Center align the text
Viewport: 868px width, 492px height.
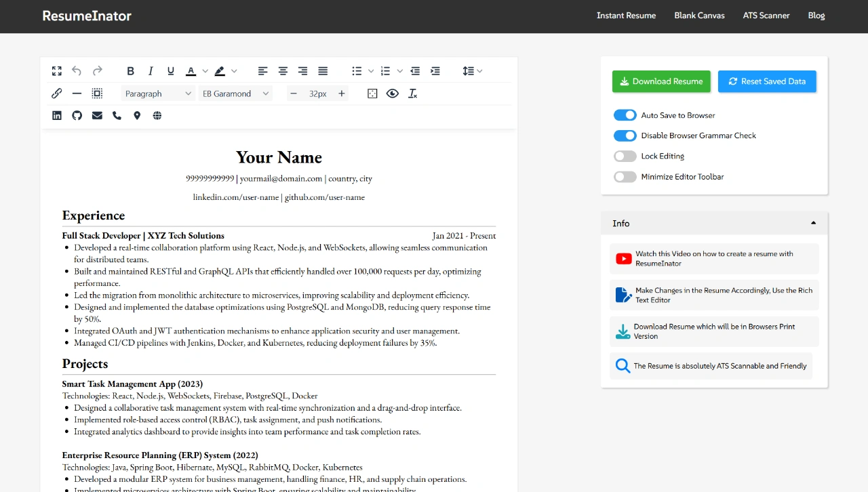(x=283, y=71)
